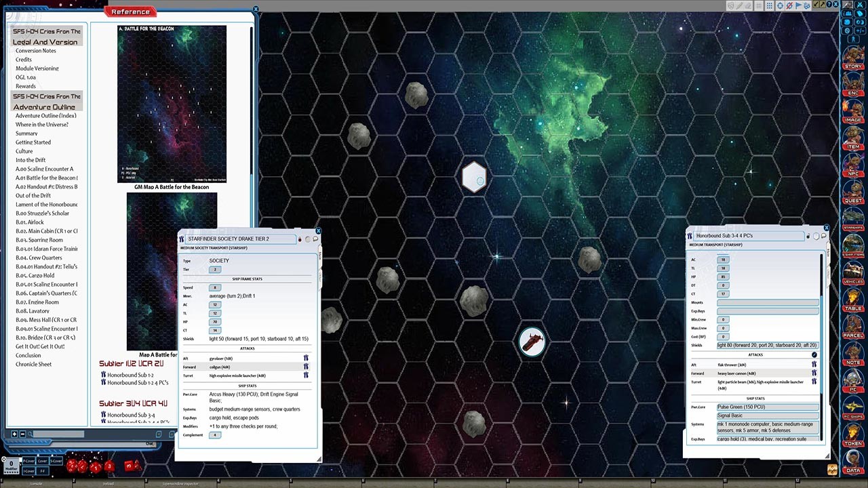Viewport: 868px width, 488px height.
Task: Open the STORY panel in the sidebar
Action: (x=852, y=66)
